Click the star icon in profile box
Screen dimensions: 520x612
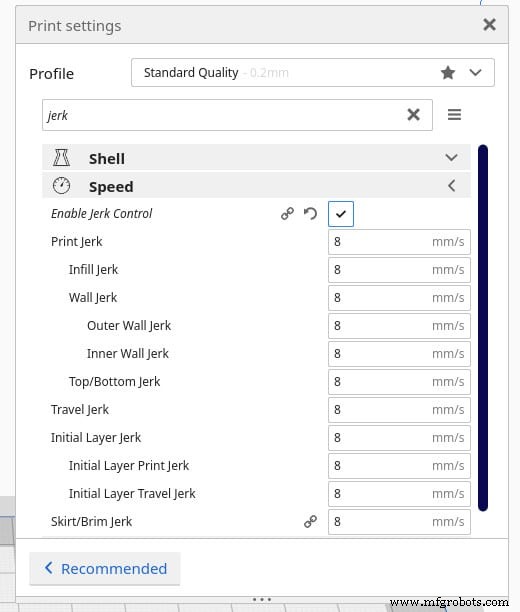[x=448, y=73]
